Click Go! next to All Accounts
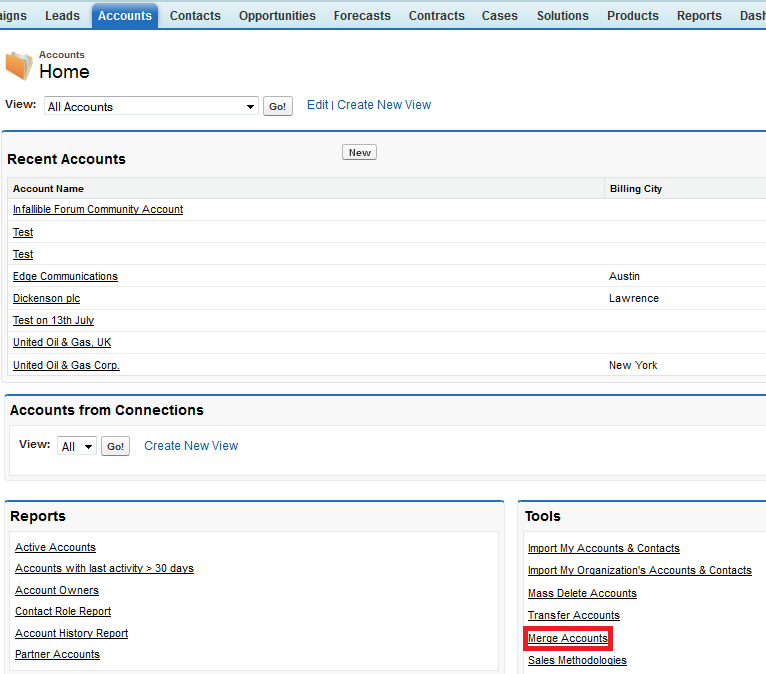The image size is (766, 674). tap(277, 106)
